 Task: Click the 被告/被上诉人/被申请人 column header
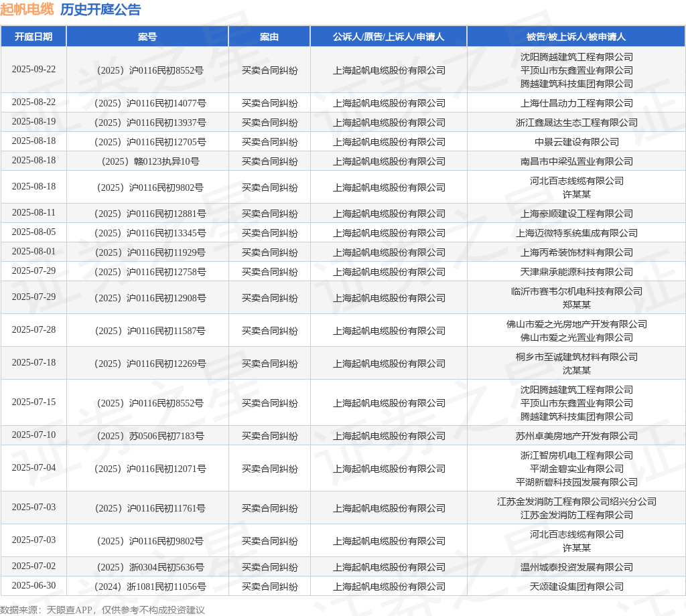(x=576, y=36)
